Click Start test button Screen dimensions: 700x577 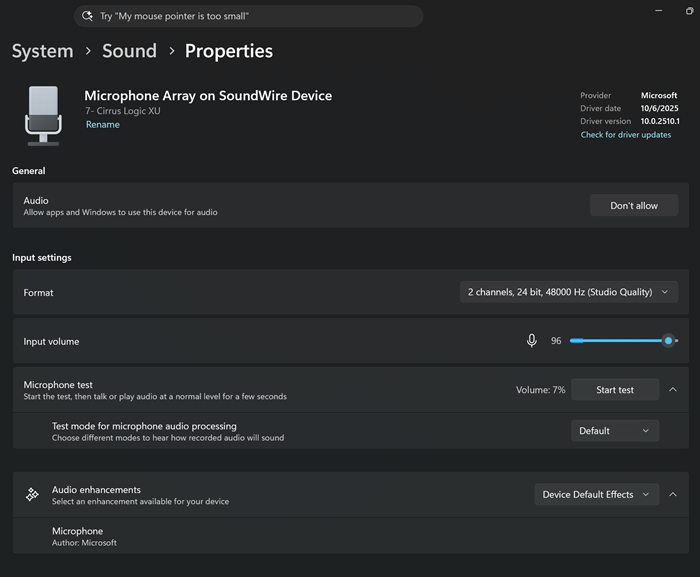pyautogui.click(x=615, y=389)
